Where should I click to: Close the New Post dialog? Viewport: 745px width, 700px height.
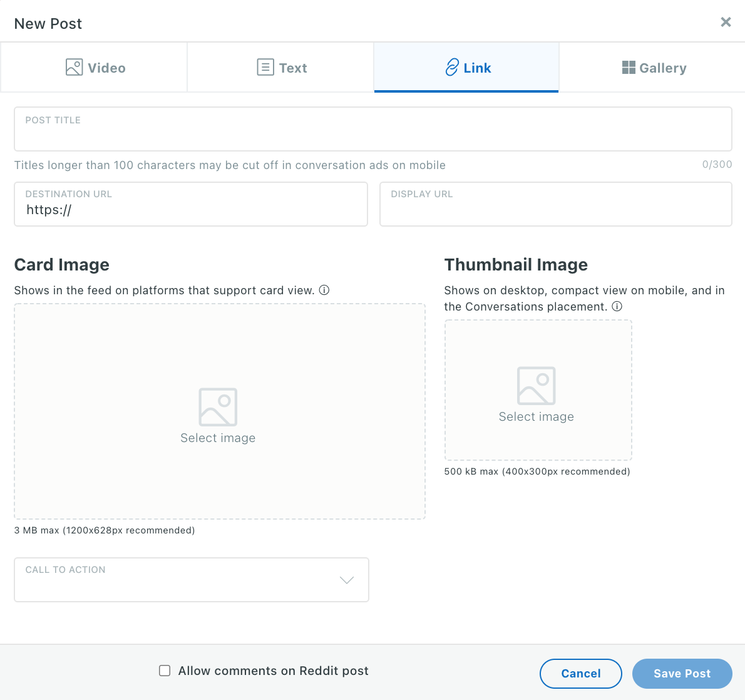[x=726, y=23]
